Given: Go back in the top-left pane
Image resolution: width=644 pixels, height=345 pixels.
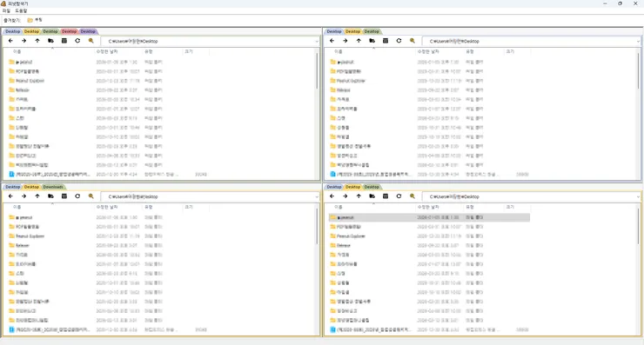Looking at the screenshot, I should pos(10,41).
